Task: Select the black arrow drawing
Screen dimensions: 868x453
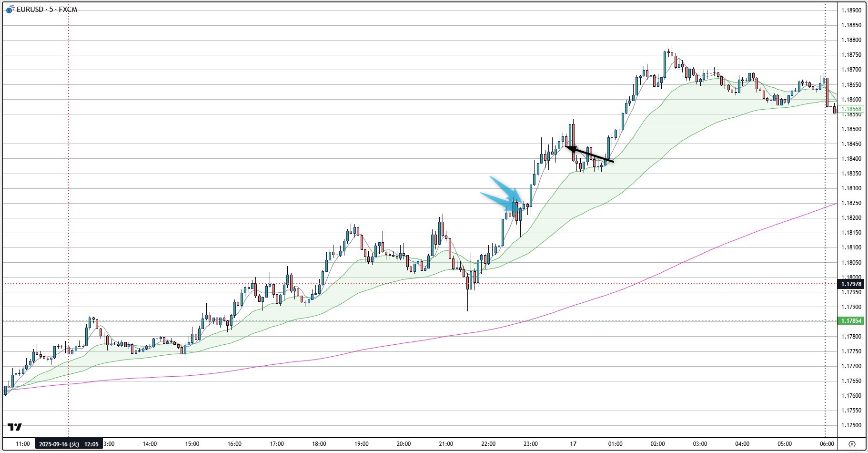Action: pyautogui.click(x=589, y=154)
